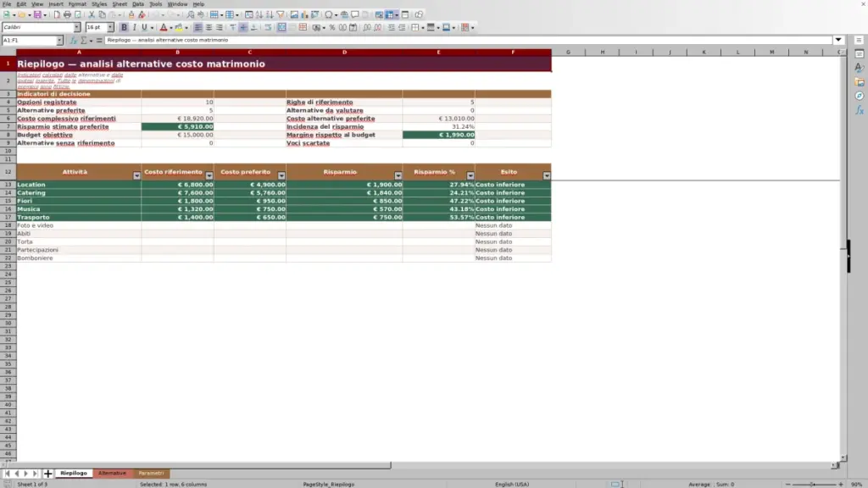Screen dimensions: 868x488
Task: Click the zoom in plus button
Action: (840, 484)
